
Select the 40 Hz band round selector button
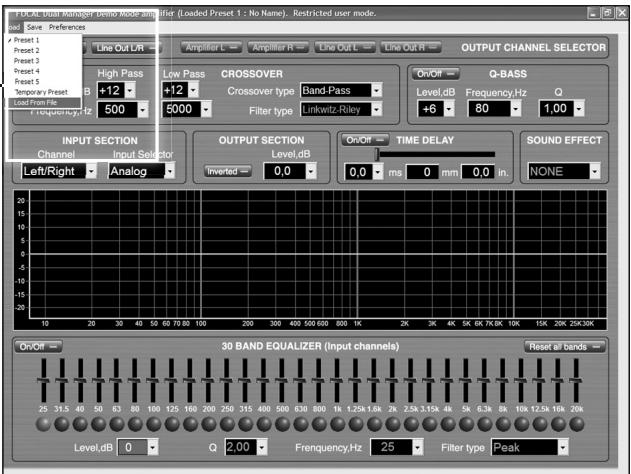80,424
